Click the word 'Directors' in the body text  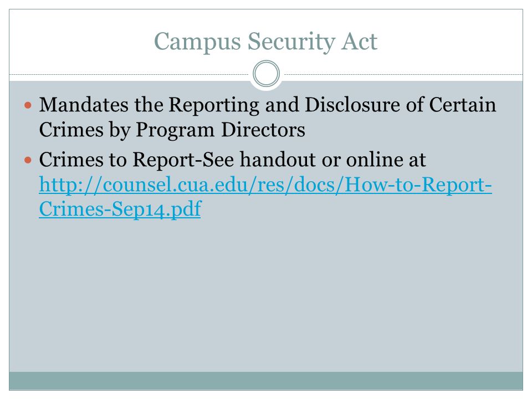tap(263, 130)
